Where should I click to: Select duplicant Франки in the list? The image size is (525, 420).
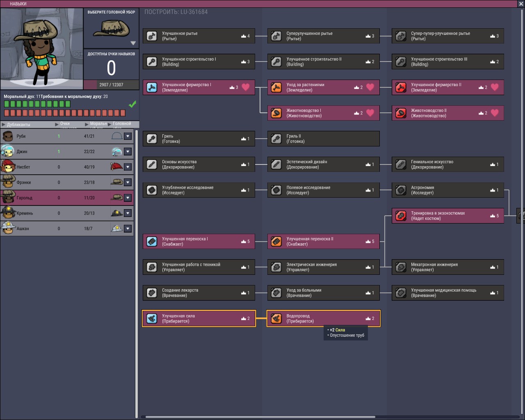pyautogui.click(x=67, y=183)
